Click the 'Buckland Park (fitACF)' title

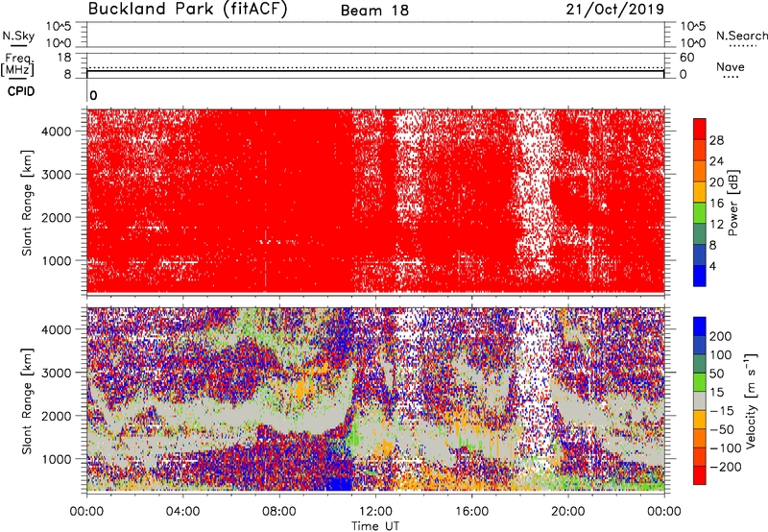[187, 10]
